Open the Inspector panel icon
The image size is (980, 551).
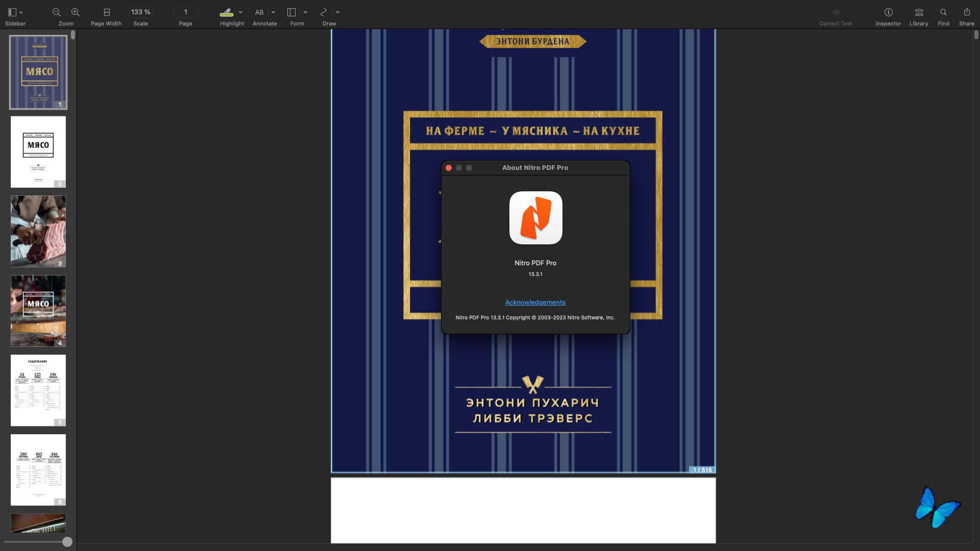pos(888,12)
